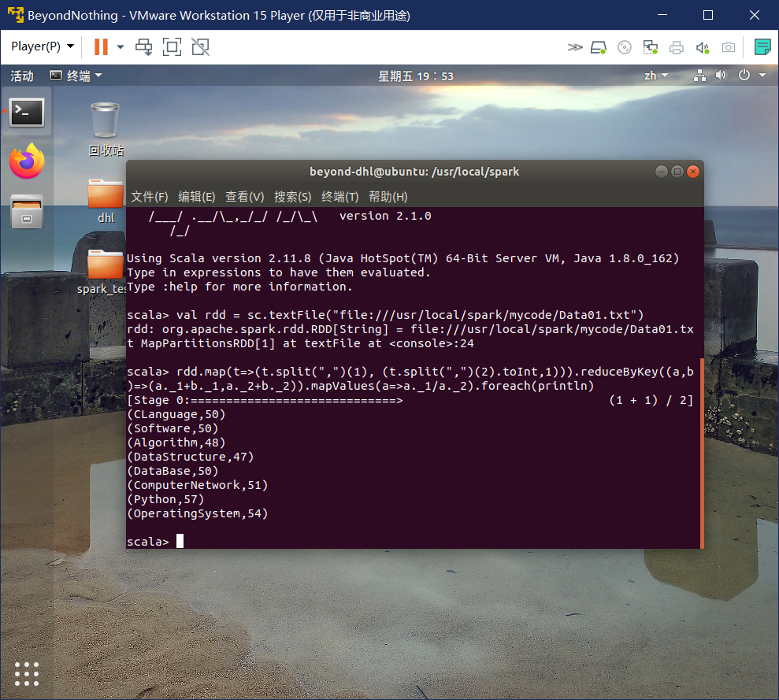The image size is (779, 700).
Task: Open the zh input method dropdown
Action: [x=656, y=76]
